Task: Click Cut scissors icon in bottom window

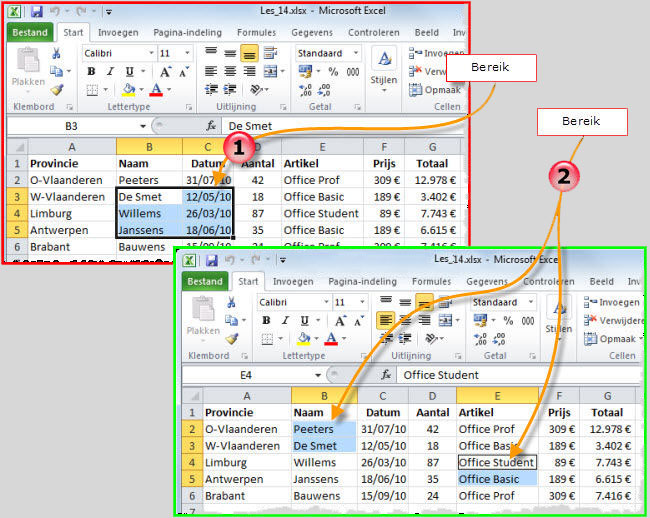Action: click(231, 302)
